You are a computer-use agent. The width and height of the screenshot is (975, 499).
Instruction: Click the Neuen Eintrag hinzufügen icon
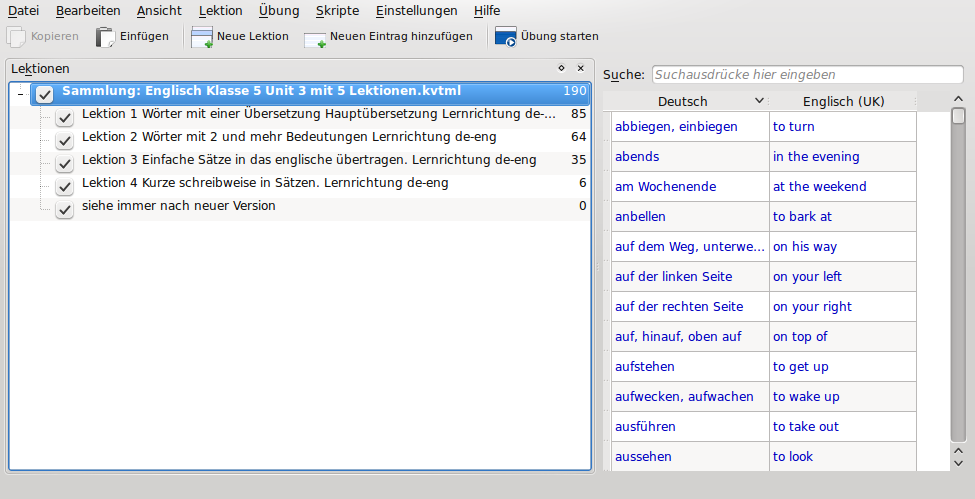[315, 39]
